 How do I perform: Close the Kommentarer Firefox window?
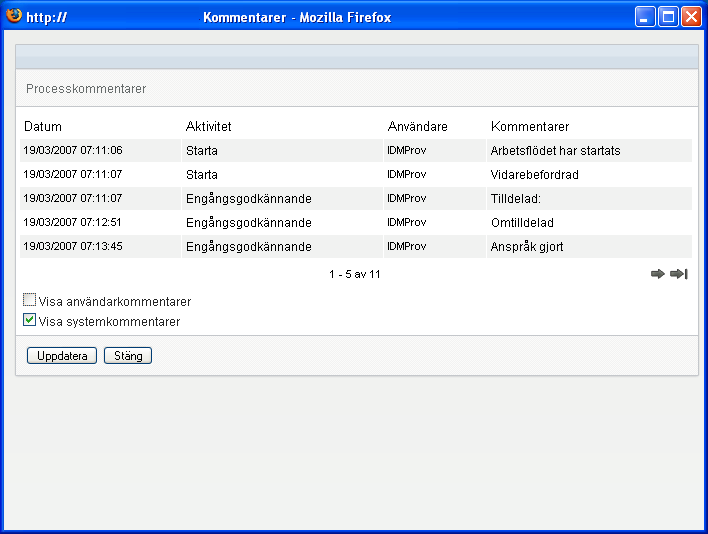click(x=691, y=17)
